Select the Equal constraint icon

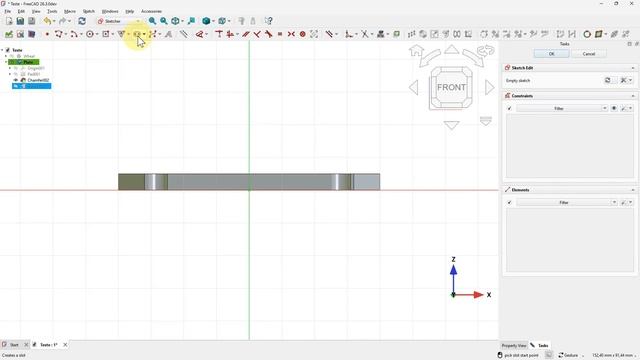pos(280,34)
